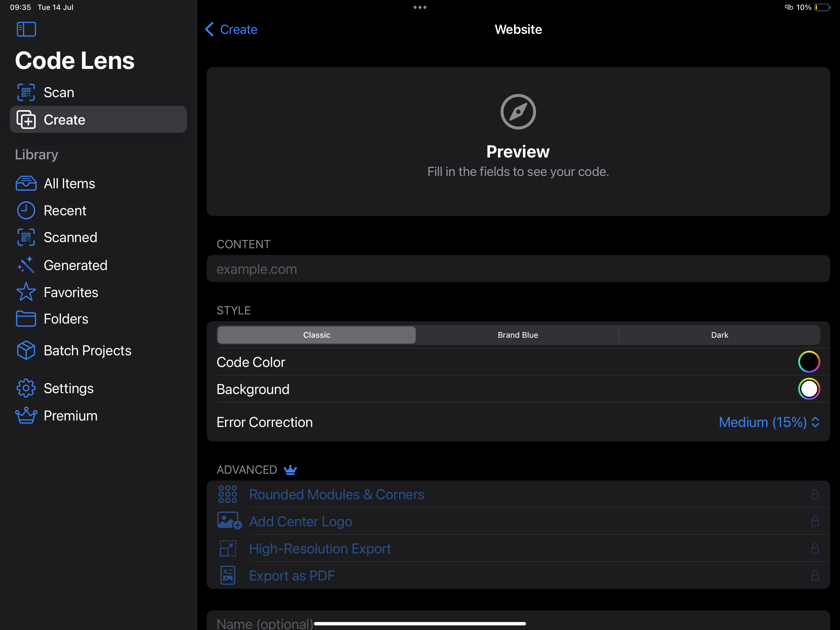Open All Items in the Library
The image size is (840, 630).
coord(98,184)
